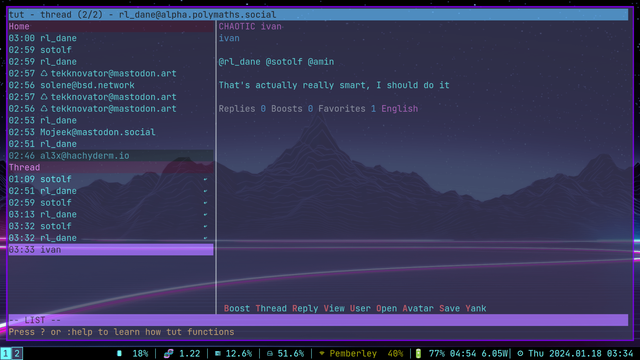Click the Pemberley network name

(353, 353)
